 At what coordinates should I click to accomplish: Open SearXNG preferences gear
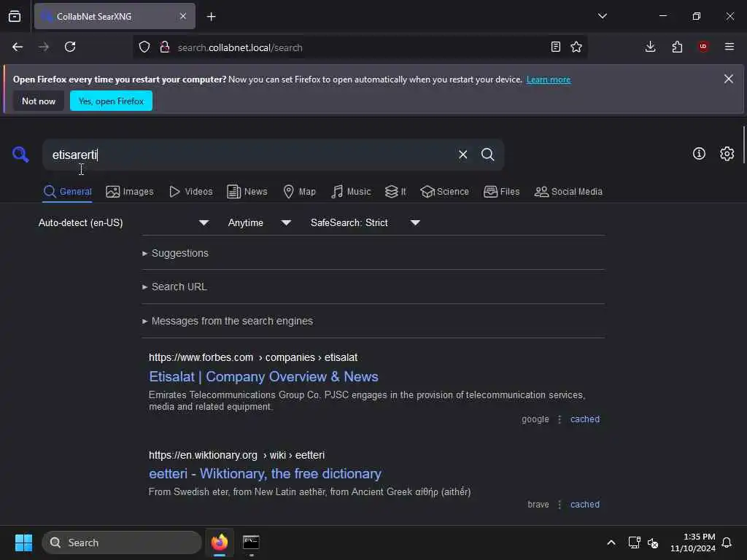[727, 153]
